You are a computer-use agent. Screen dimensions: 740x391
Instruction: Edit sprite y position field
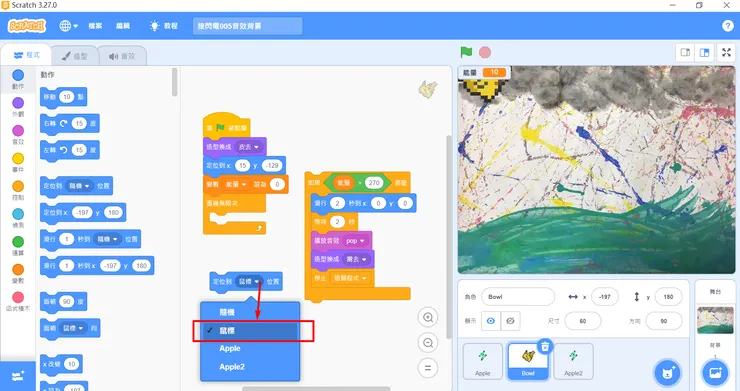668,297
